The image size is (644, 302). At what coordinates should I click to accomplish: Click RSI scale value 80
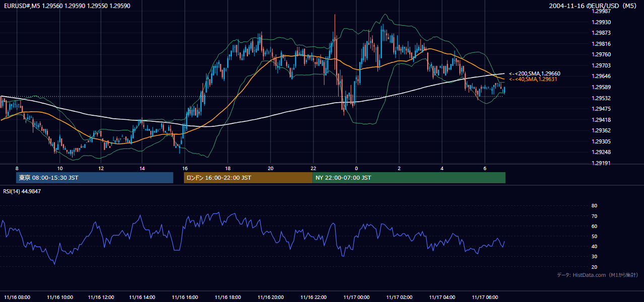point(594,206)
